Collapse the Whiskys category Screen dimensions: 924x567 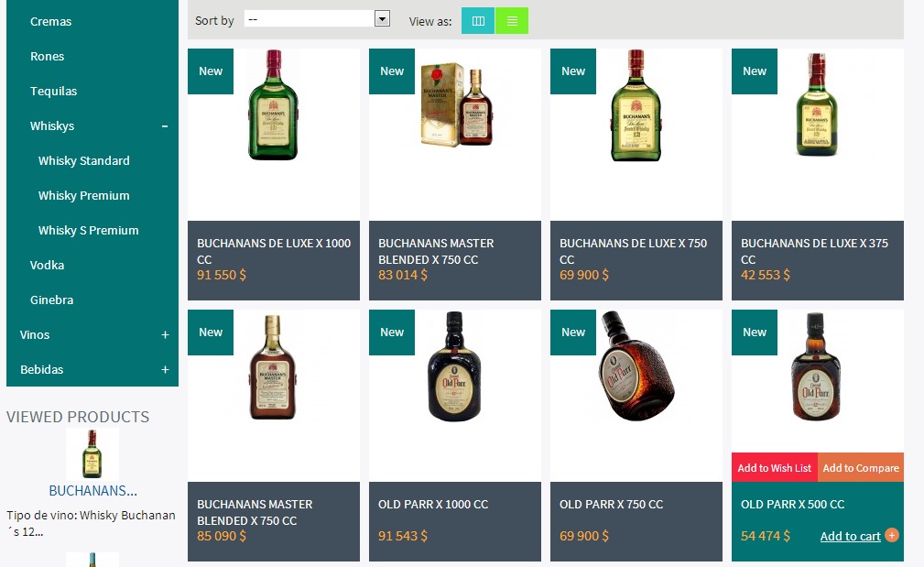tap(165, 126)
